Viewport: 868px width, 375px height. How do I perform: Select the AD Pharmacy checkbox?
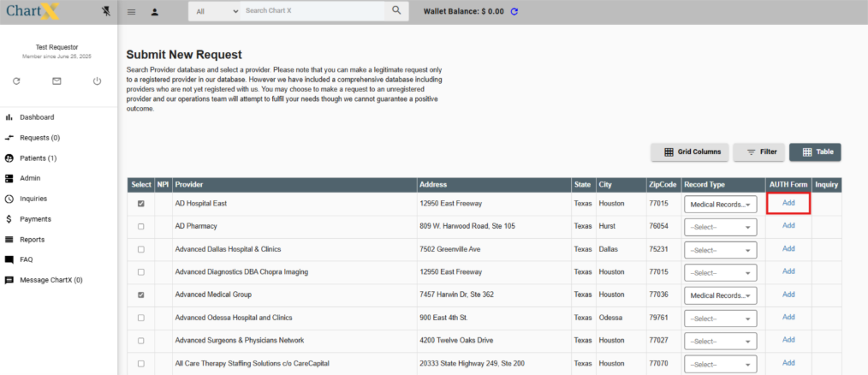click(x=140, y=227)
